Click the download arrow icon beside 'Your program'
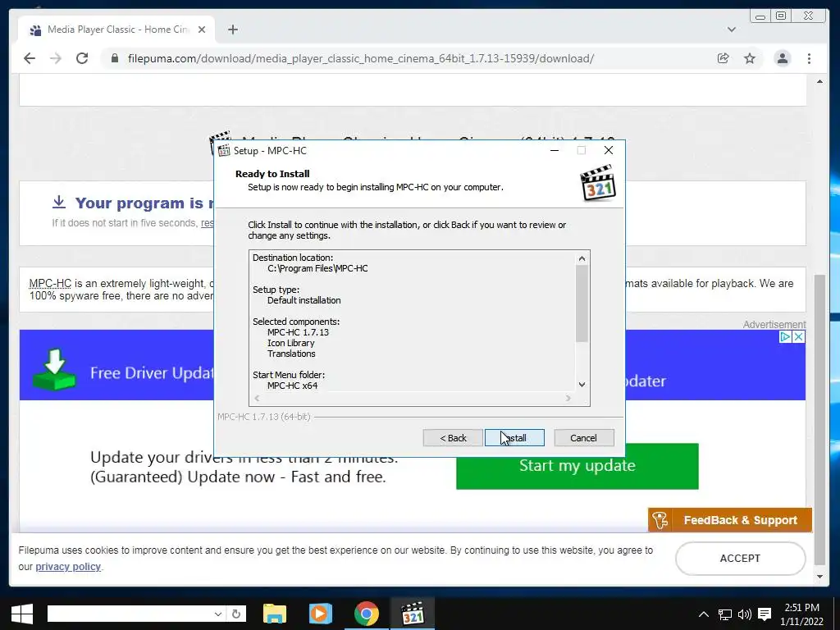Viewport: 840px width, 630px height. (x=59, y=203)
